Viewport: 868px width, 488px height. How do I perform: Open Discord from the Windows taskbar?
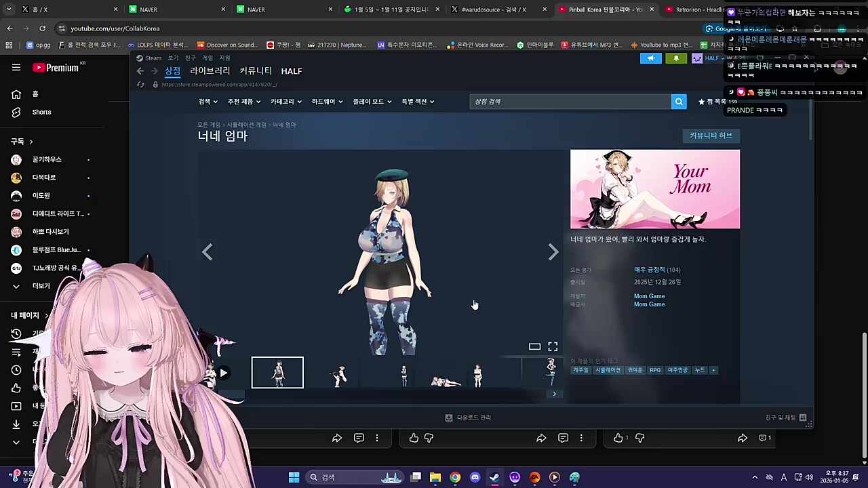coord(475,477)
